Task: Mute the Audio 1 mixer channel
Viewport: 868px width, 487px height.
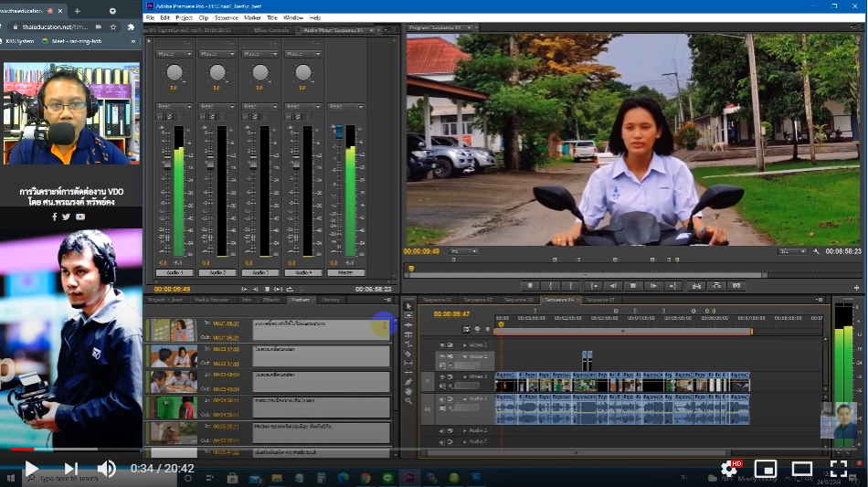Action: coord(160,117)
